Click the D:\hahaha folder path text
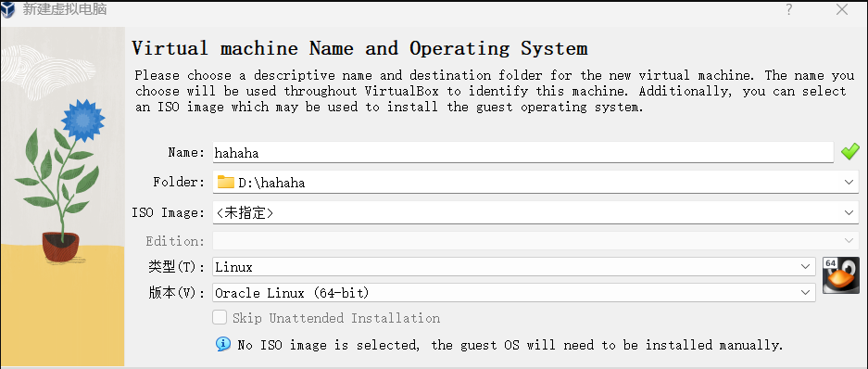This screenshot has height=369, width=868. (x=271, y=183)
